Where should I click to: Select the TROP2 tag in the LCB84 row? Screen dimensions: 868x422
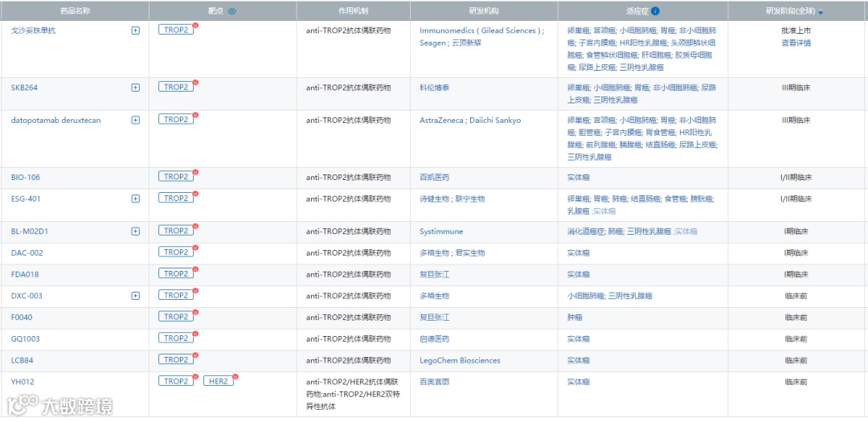(176, 359)
